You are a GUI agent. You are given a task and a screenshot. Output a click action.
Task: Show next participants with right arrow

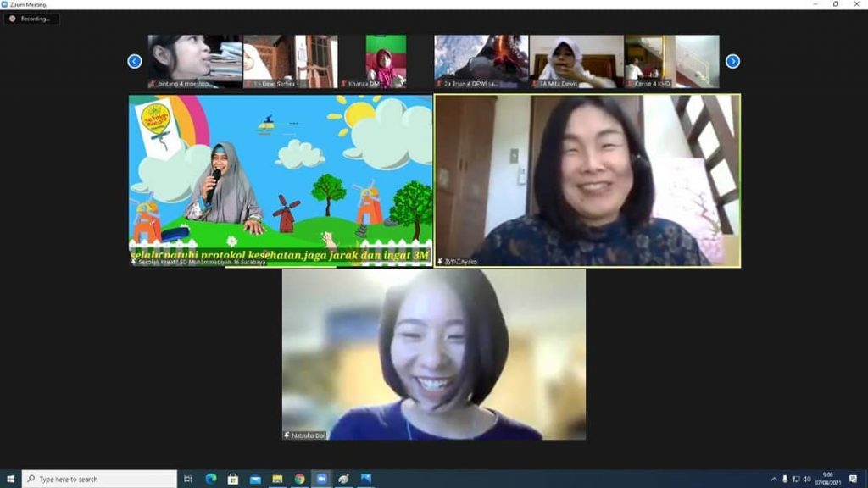[x=732, y=61]
